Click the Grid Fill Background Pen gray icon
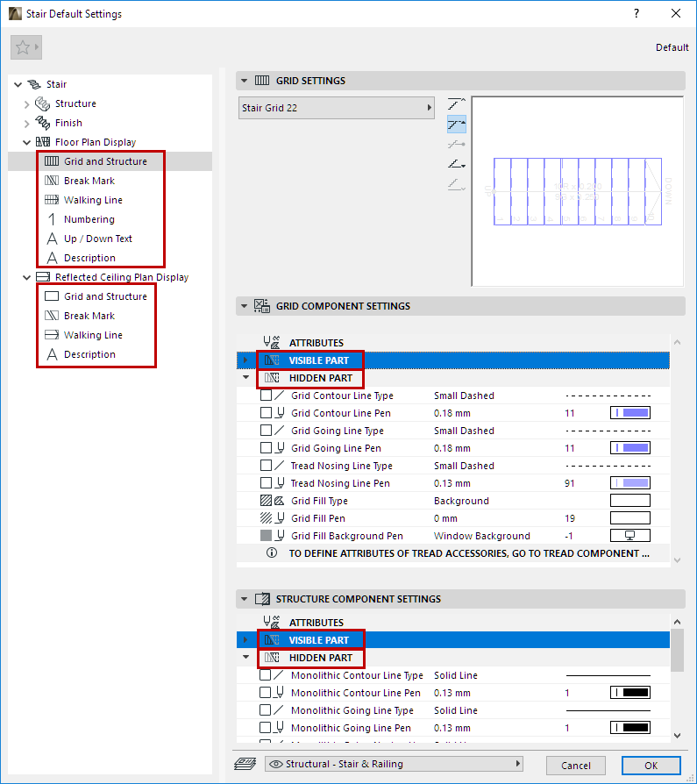697x784 pixels. [267, 536]
